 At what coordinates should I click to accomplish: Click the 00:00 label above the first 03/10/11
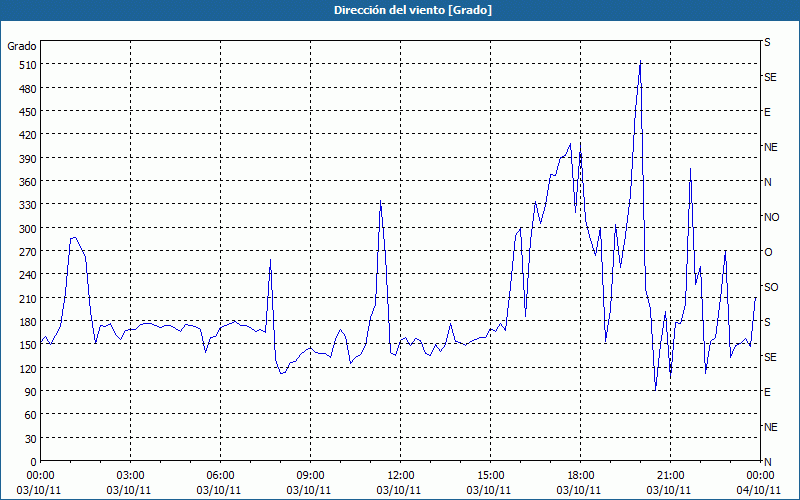click(40, 476)
